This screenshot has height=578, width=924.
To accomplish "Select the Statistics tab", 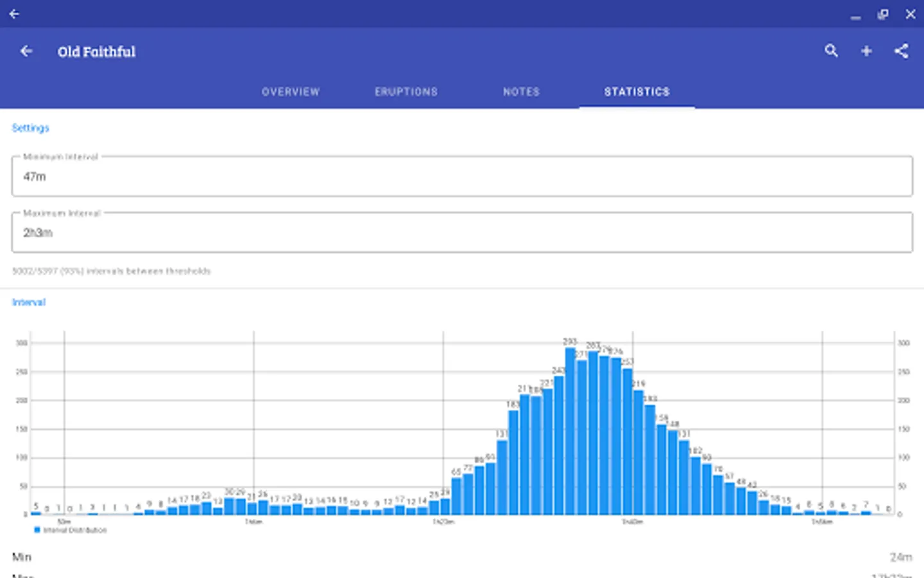I will point(637,92).
